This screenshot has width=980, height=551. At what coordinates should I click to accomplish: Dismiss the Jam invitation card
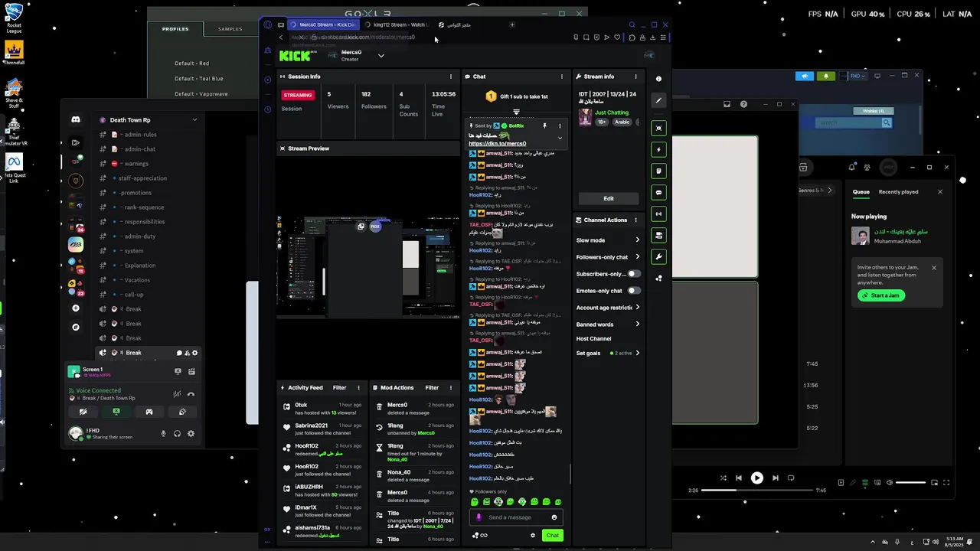[934, 268]
